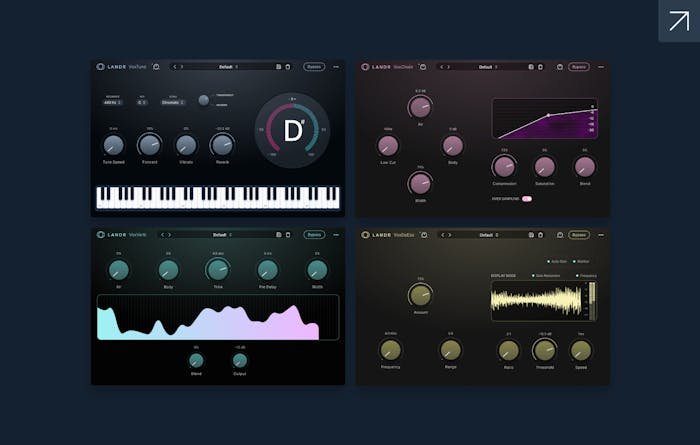Click the trash icon in the pink plugin's header
Viewport: 700px width, 445px height.
point(541,67)
